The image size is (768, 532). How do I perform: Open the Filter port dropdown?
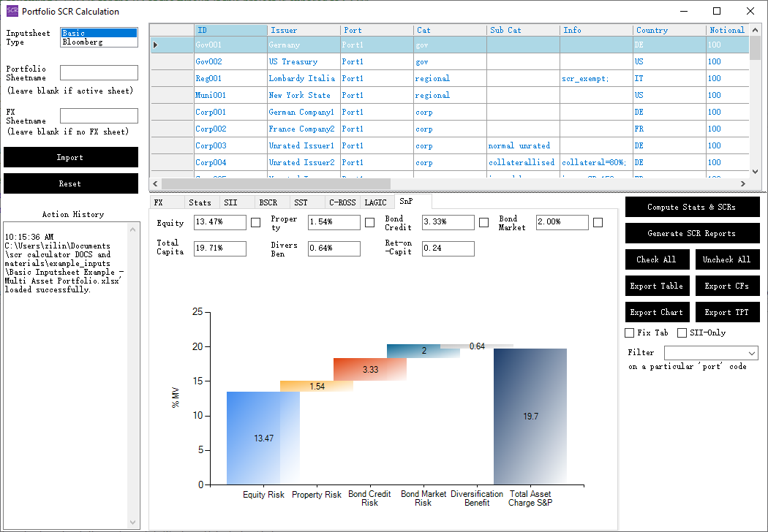(752, 353)
